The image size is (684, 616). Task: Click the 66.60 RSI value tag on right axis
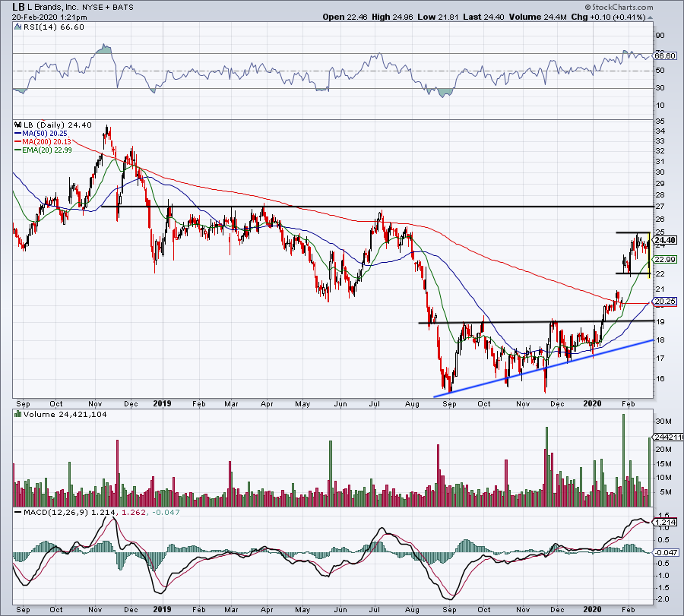(665, 55)
